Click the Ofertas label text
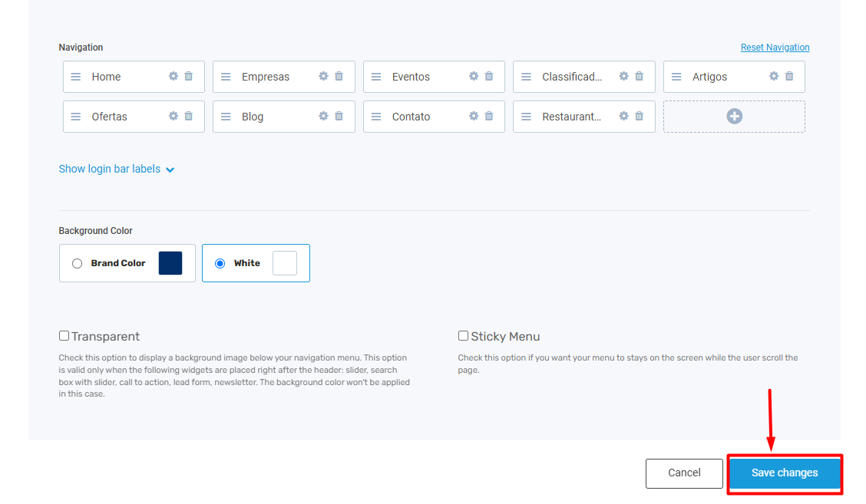This screenshot has height=504, width=866. (x=109, y=117)
